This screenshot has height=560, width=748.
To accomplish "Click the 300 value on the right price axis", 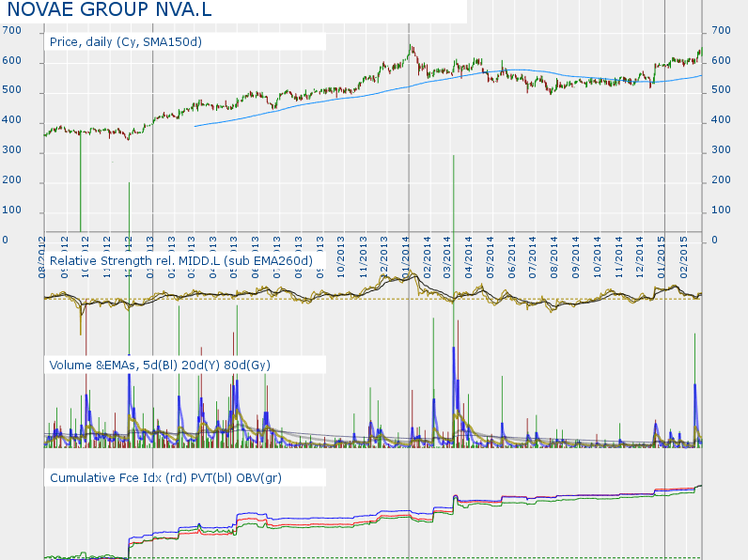I will (721, 149).
